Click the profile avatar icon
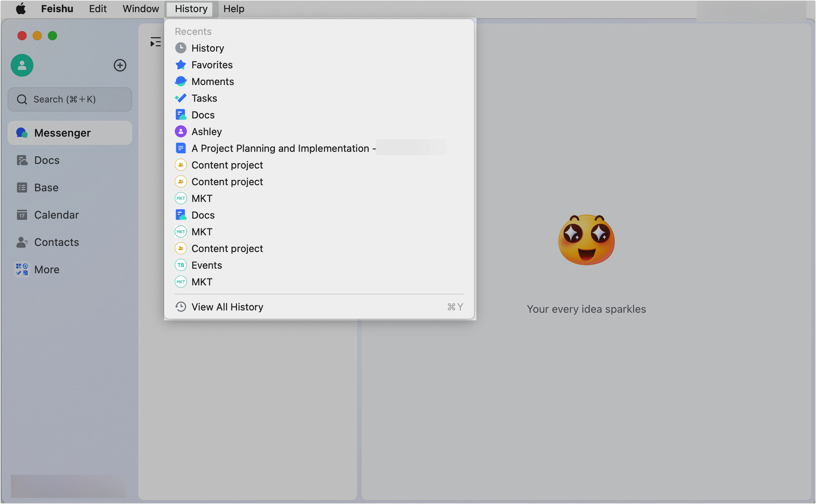The width and height of the screenshot is (816, 504). (x=22, y=65)
